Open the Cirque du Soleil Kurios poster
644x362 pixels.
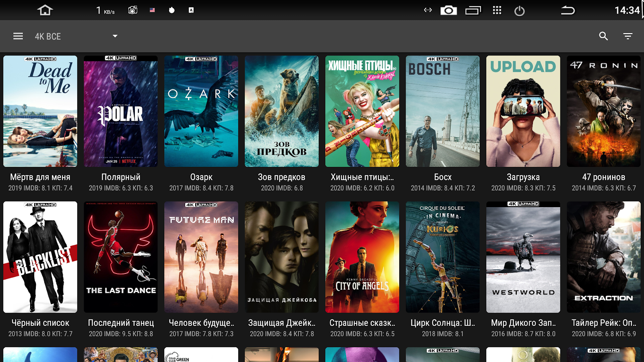[x=443, y=257]
